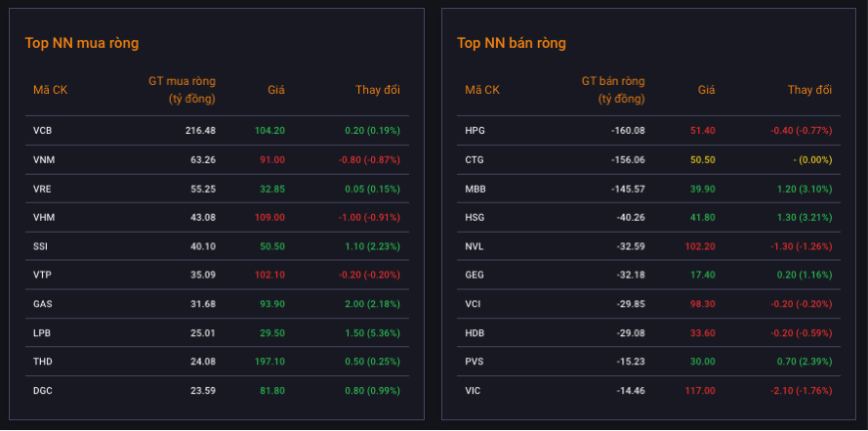The width and height of the screenshot is (868, 431).
Task: Click the PVS ticker symbol
Action: [475, 362]
